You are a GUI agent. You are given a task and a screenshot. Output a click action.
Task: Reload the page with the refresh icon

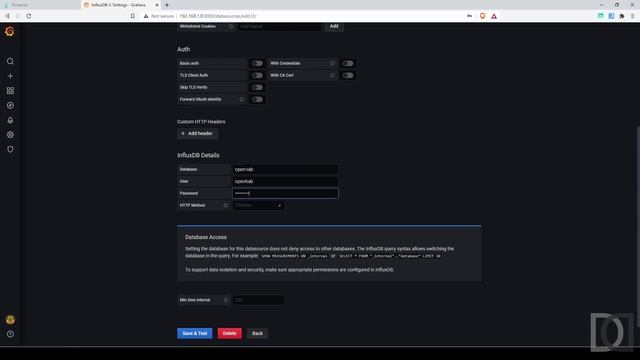(x=29, y=16)
